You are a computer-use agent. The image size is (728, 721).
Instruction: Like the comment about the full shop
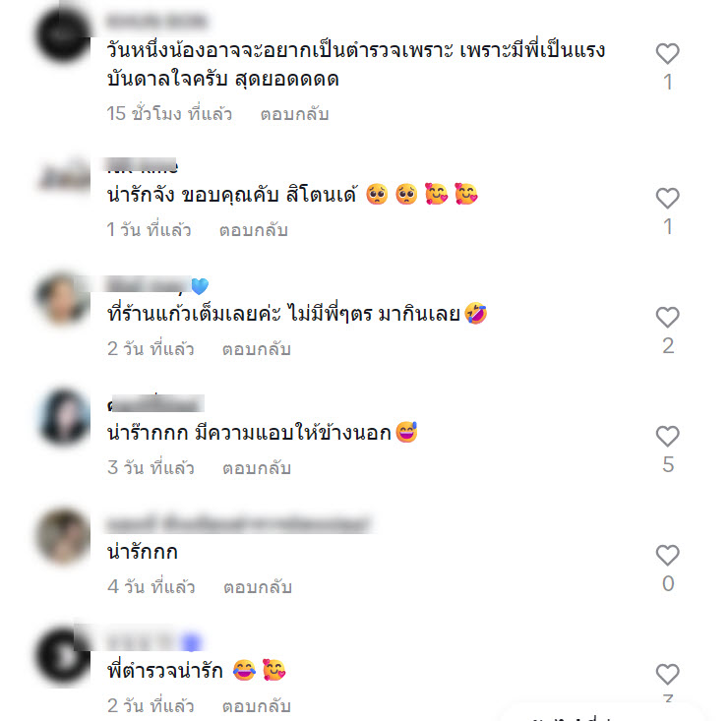[667, 318]
